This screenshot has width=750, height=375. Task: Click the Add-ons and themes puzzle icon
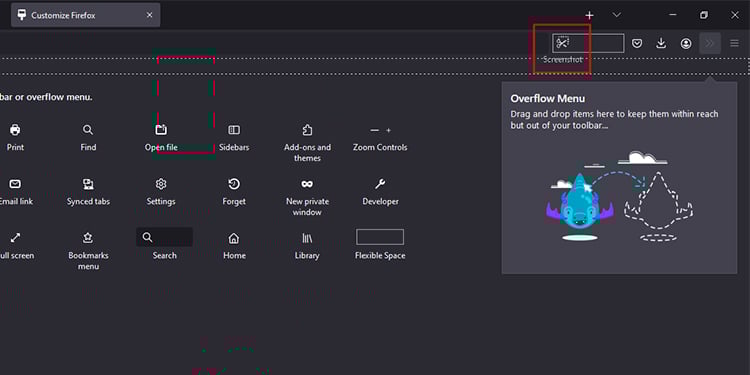(x=307, y=130)
